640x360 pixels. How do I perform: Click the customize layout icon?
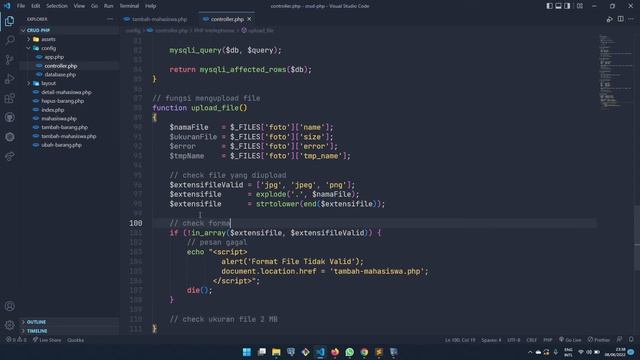click(580, 6)
